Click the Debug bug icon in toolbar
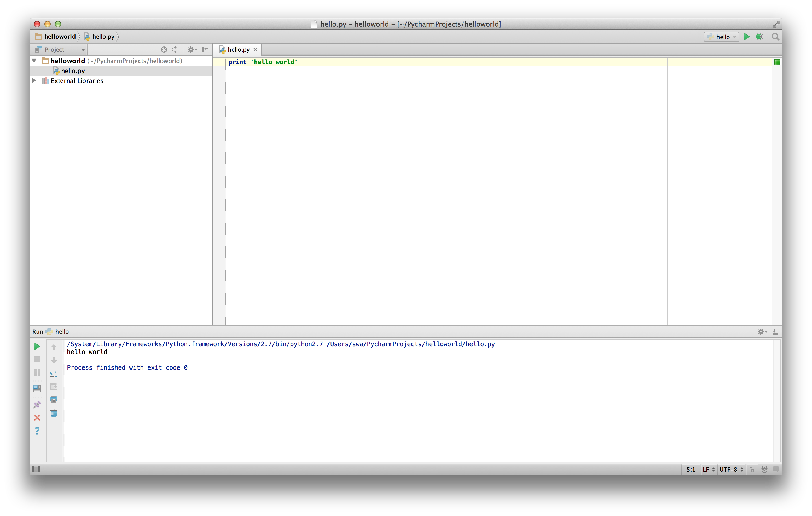 pos(759,37)
